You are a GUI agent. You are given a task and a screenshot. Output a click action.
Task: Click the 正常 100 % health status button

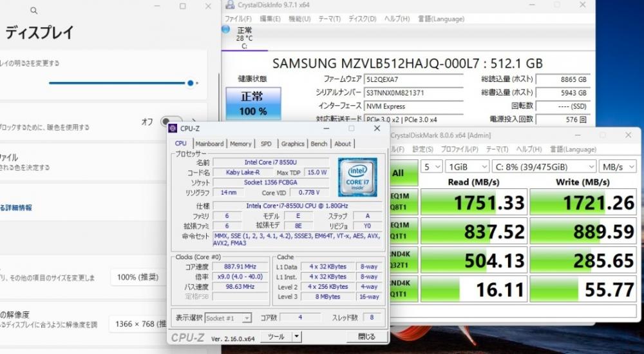[253, 104]
